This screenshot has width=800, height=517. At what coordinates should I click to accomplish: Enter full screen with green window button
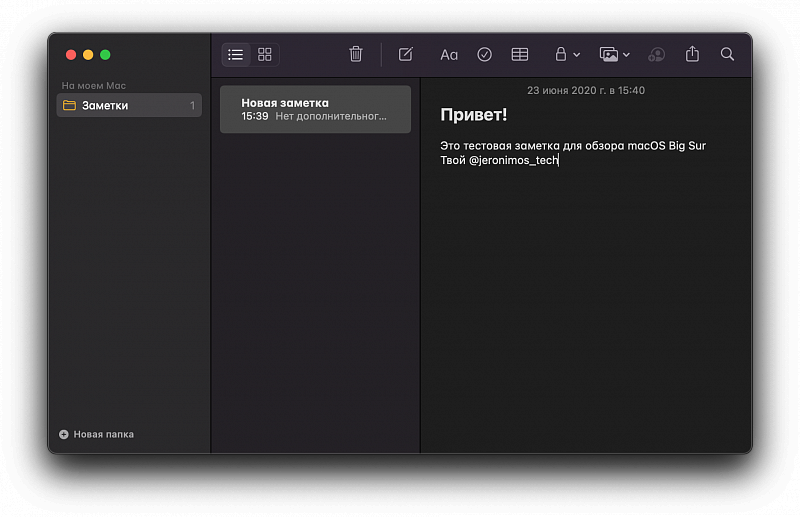click(105, 55)
